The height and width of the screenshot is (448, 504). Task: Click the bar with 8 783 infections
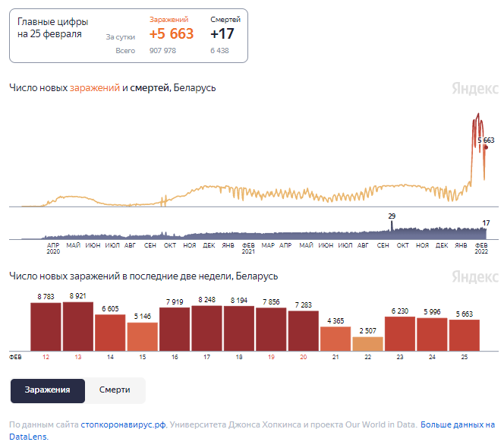pos(46,327)
